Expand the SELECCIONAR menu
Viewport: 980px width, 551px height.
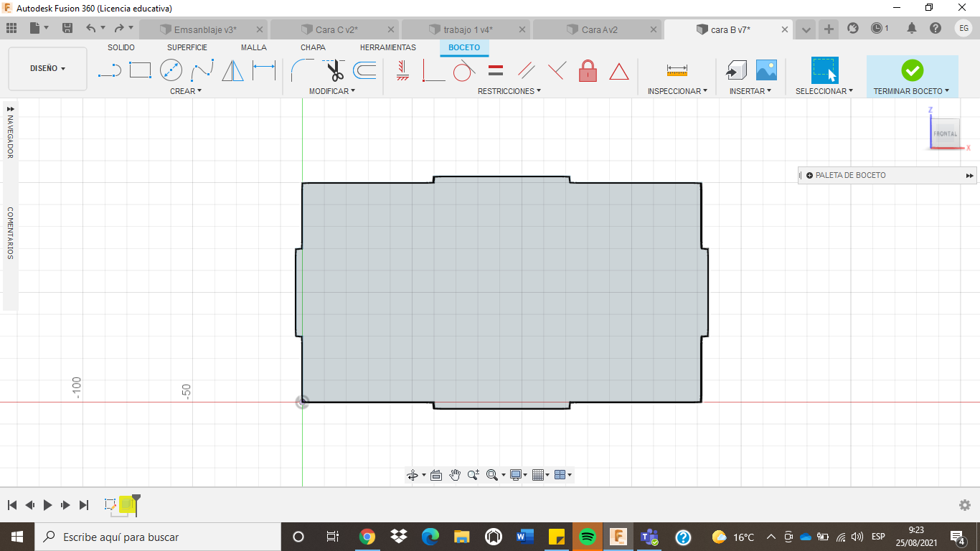[824, 91]
